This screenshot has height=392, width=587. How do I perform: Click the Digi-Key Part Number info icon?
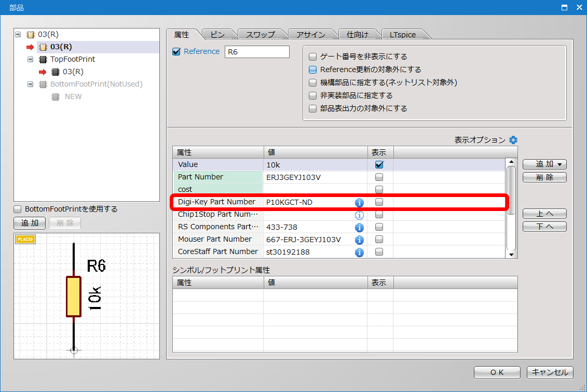coord(359,202)
